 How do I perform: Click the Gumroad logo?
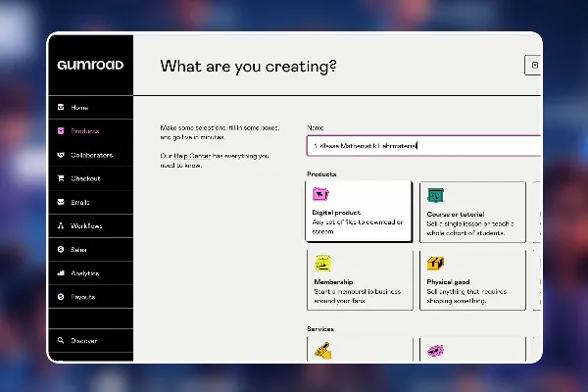pos(90,65)
